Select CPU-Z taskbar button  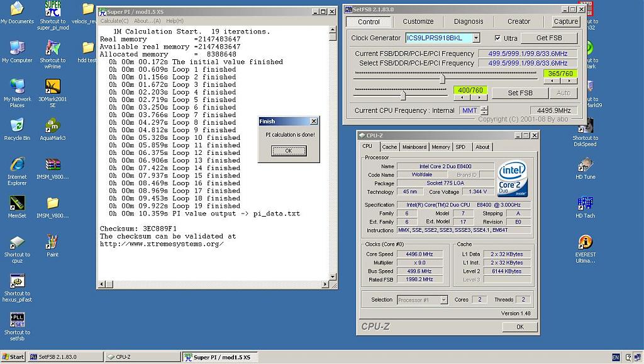[142, 356]
